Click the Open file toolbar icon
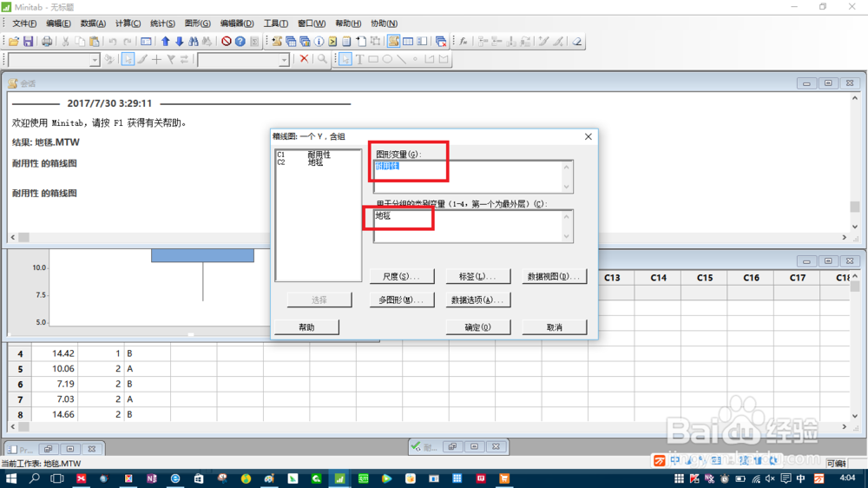868x488 pixels. click(x=14, y=42)
